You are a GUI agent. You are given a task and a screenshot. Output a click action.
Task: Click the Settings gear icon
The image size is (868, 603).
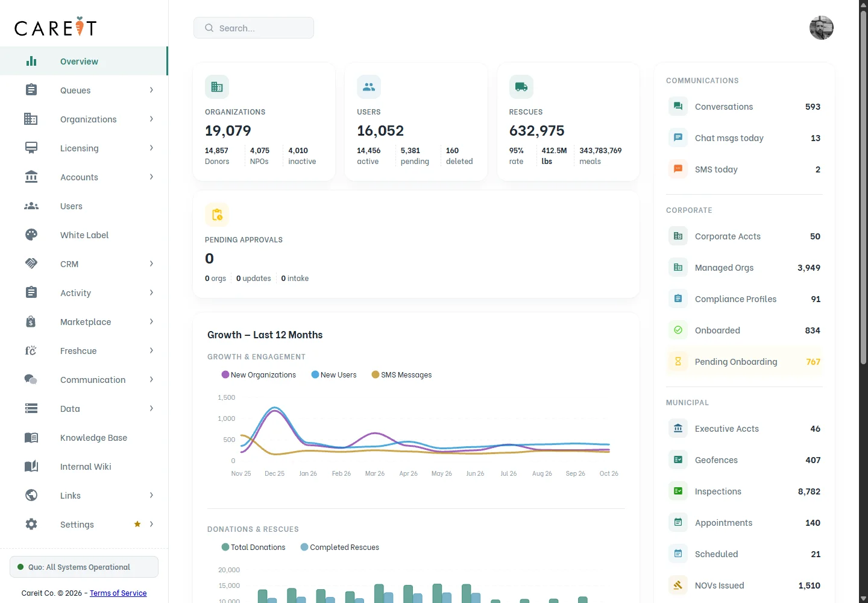[31, 524]
